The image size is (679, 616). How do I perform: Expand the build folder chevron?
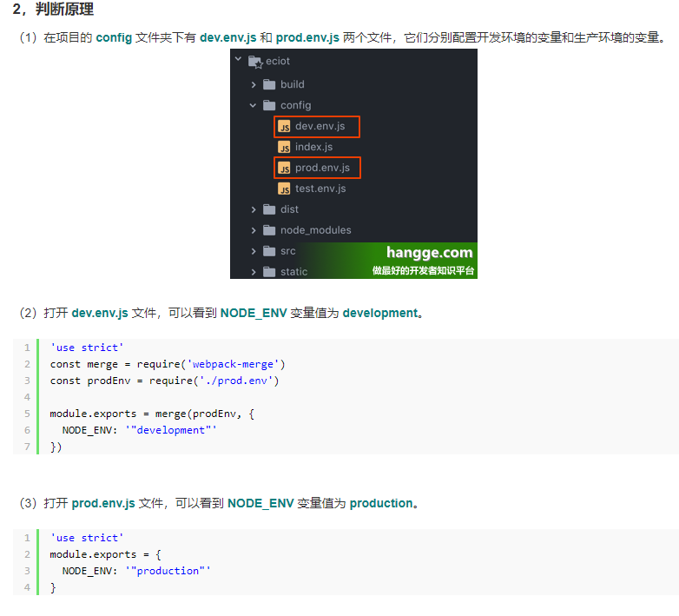254,85
